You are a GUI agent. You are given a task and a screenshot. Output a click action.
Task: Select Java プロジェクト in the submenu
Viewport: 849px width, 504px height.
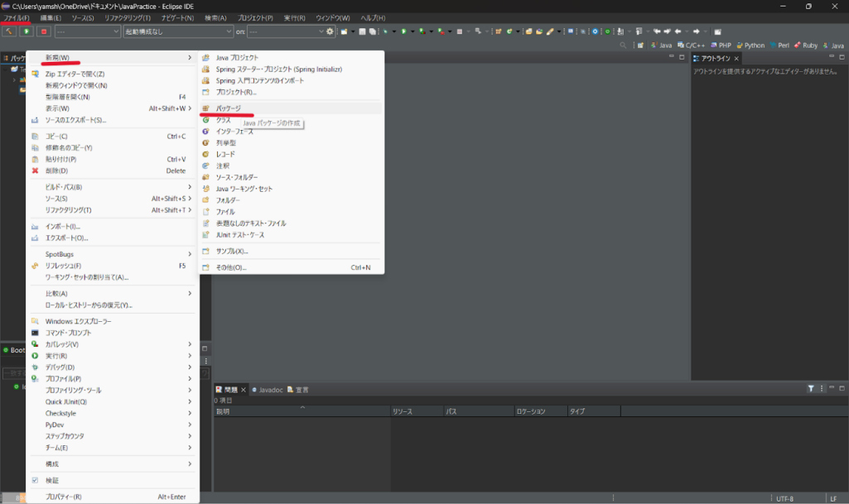(292, 57)
